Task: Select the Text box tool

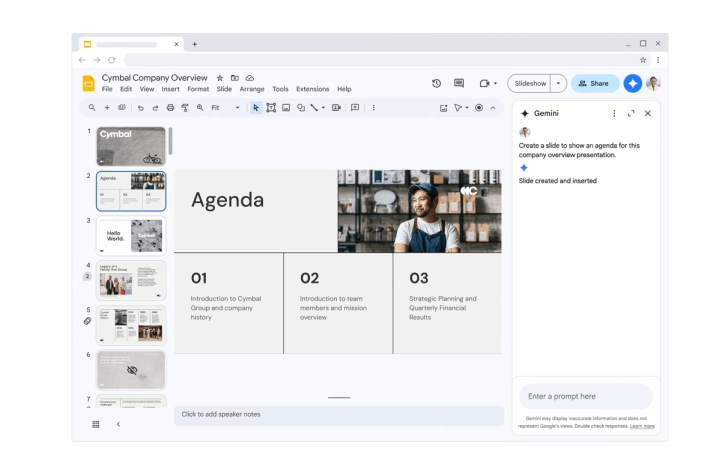Action: coord(271,108)
